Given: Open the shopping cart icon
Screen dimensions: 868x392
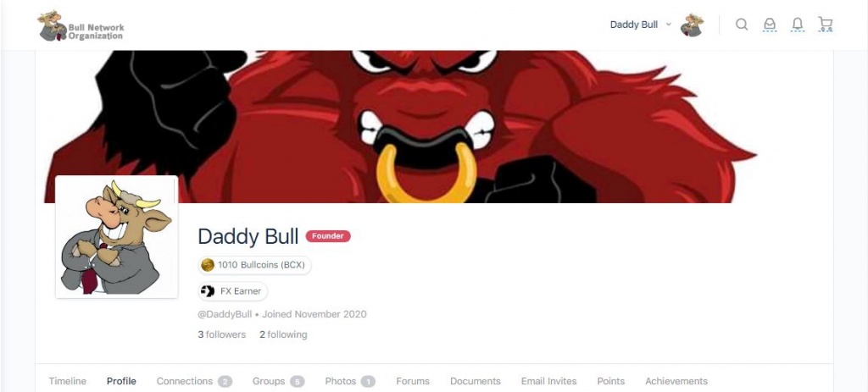Looking at the screenshot, I should tap(825, 25).
